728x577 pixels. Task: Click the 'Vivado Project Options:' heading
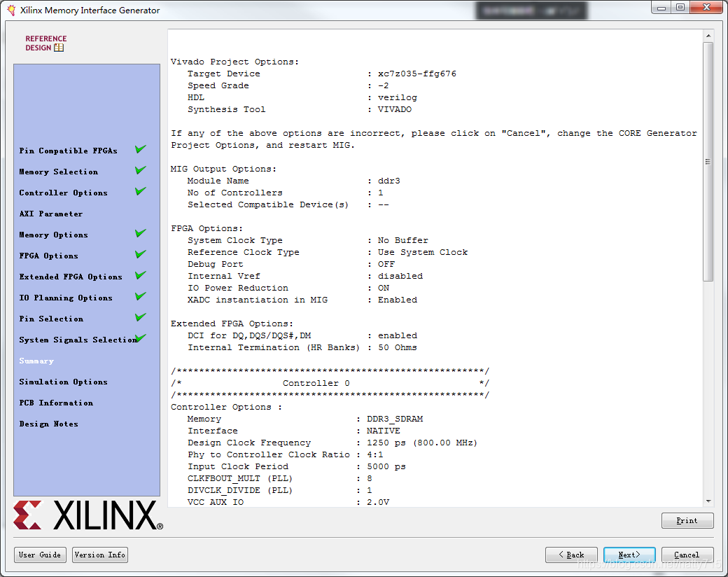(x=234, y=62)
